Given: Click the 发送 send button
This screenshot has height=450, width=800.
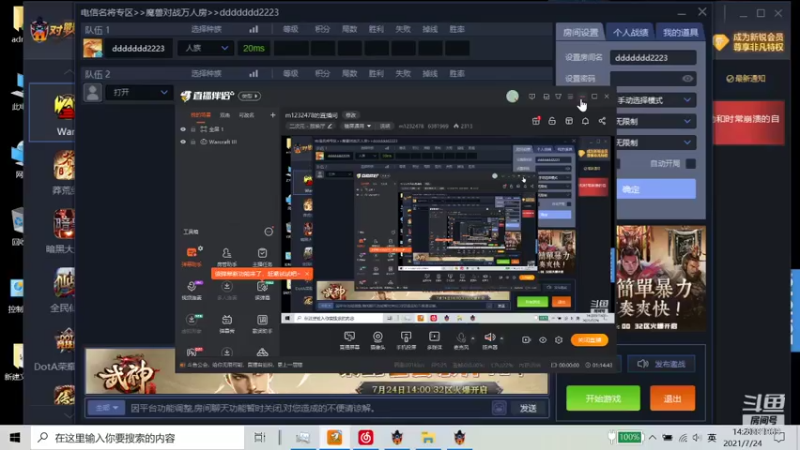Looking at the screenshot, I should [x=528, y=408].
